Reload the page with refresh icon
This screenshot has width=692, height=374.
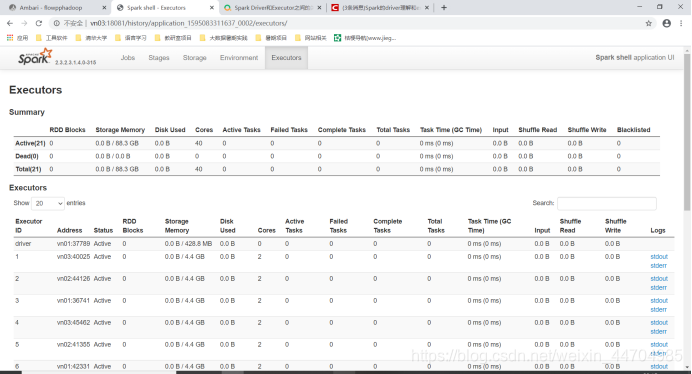39,23
